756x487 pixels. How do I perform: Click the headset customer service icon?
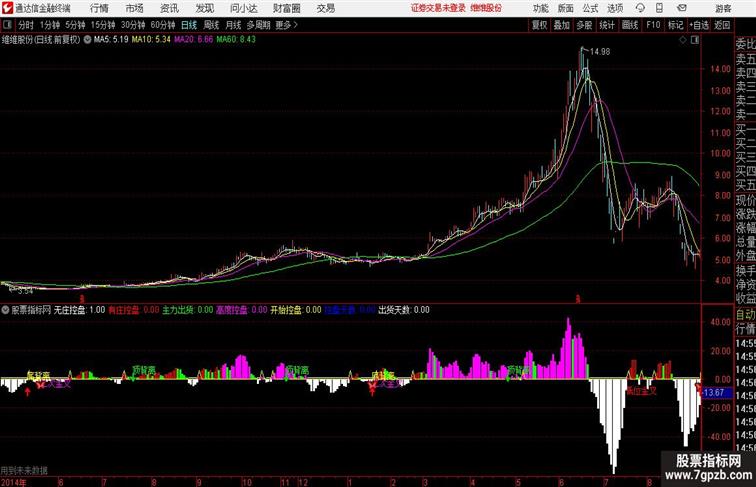(x=640, y=8)
